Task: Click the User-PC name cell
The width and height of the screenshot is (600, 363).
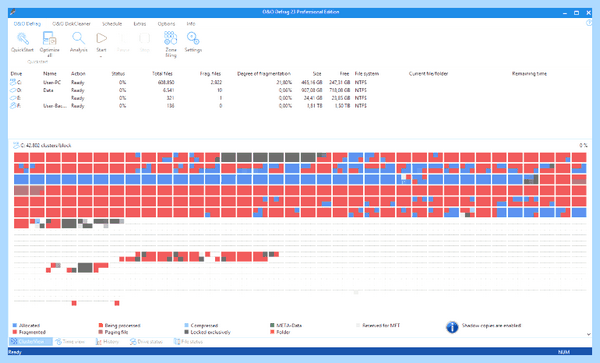Action: (x=52, y=82)
